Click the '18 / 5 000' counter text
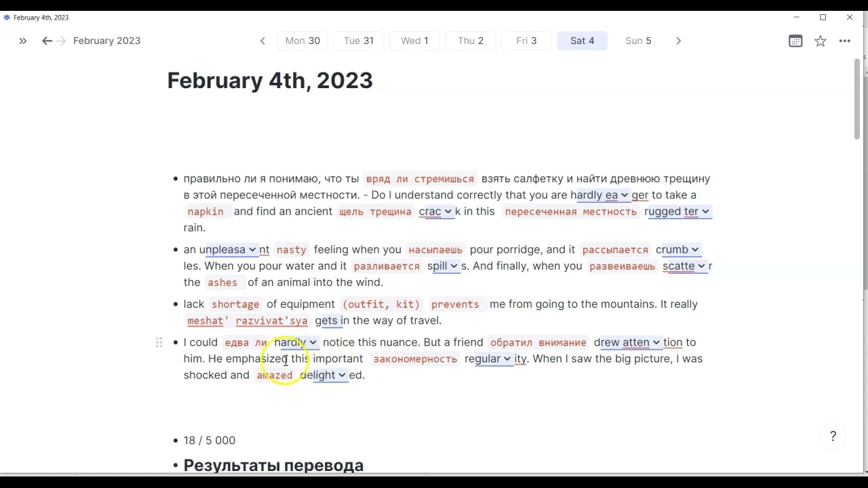This screenshot has width=868, height=488. tap(210, 441)
